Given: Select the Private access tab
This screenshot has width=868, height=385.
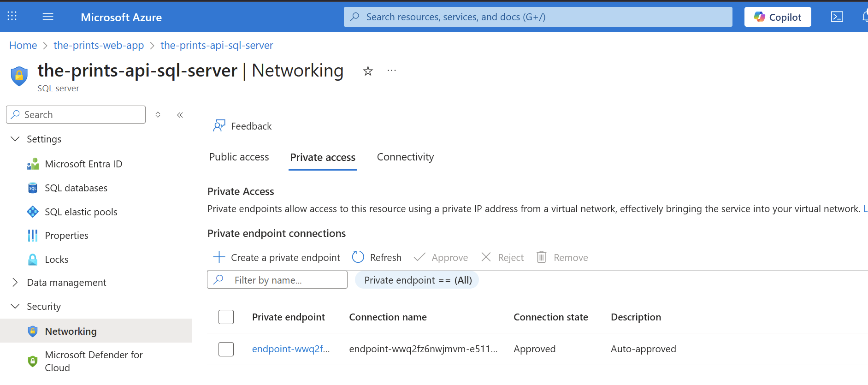Looking at the screenshot, I should (323, 157).
